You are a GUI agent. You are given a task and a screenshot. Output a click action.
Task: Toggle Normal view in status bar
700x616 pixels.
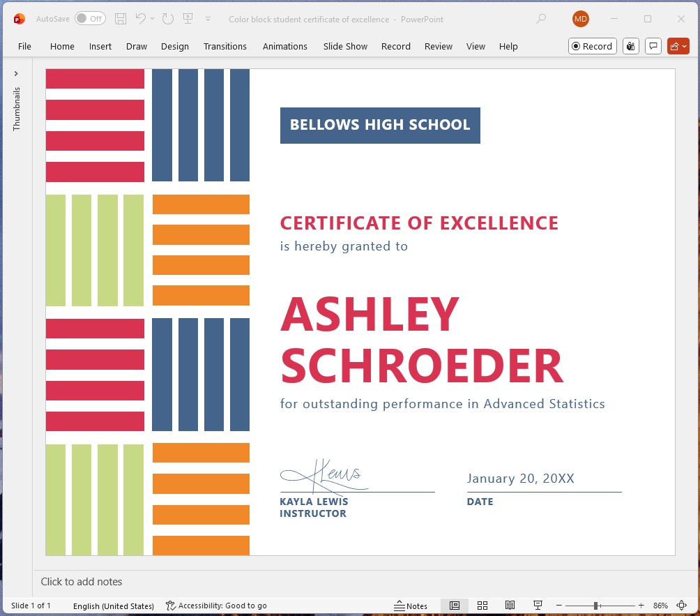point(455,606)
